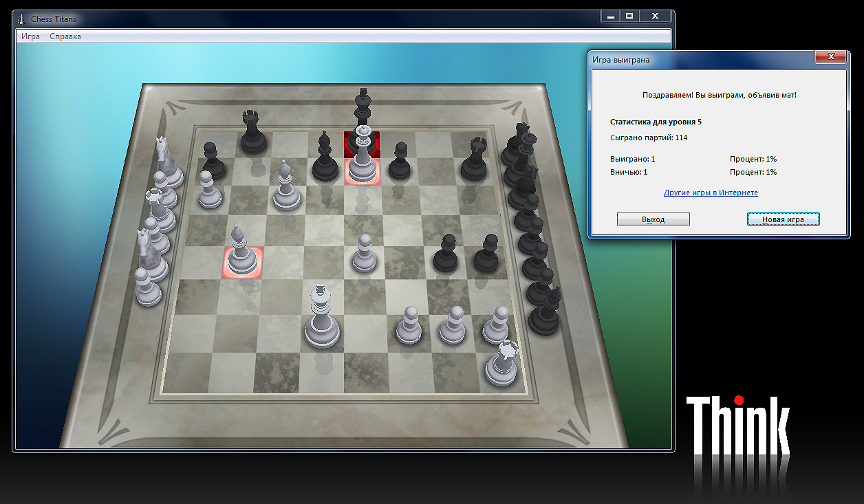The height and width of the screenshot is (504, 864).
Task: Select the middle pawn of white's three-pawn row
Action: tap(453, 327)
